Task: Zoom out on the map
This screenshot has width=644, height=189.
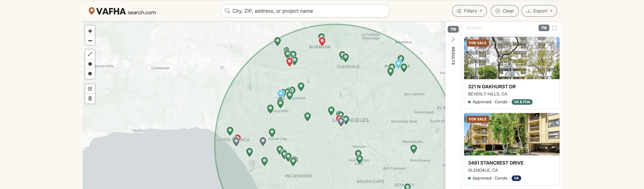Action: coord(90,41)
